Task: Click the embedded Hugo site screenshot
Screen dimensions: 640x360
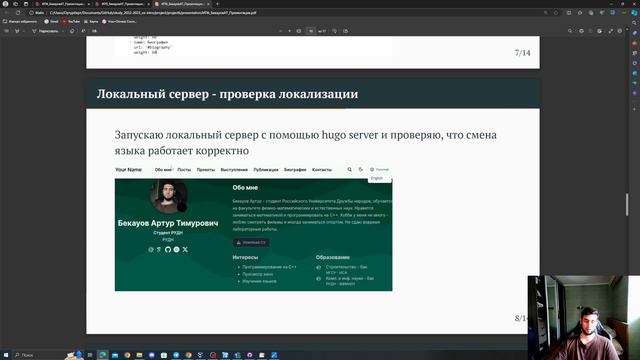Action: pos(253,228)
